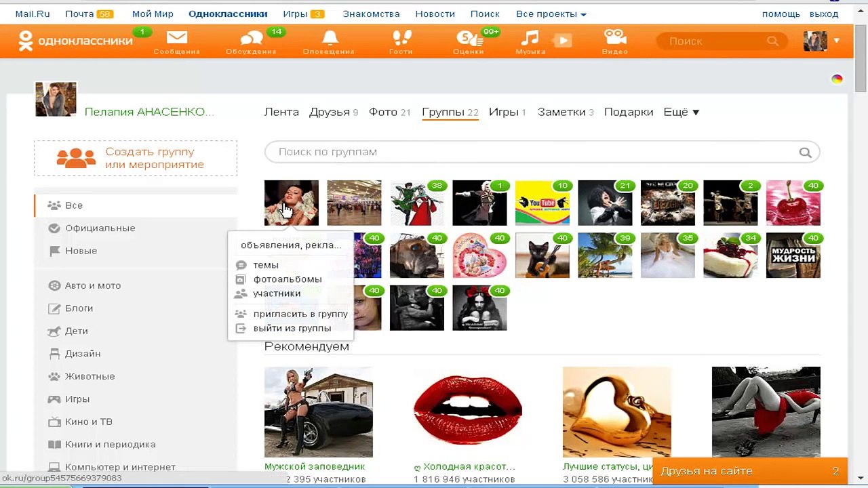Image resolution: width=868 pixels, height=488 pixels.
Task: Open Почта in the top bar
Action: click(79, 14)
